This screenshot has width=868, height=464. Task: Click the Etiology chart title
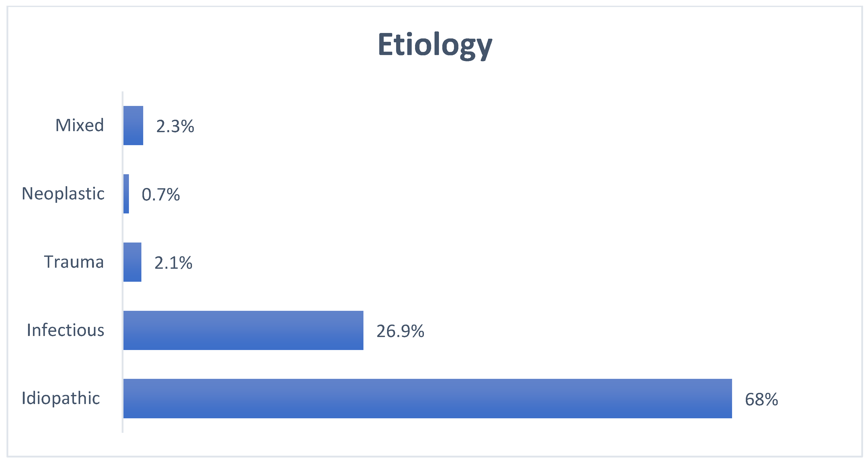click(x=435, y=45)
